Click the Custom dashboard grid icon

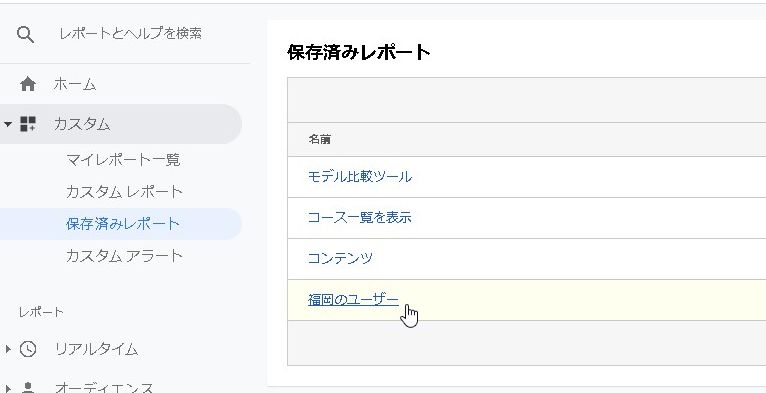click(x=28, y=124)
